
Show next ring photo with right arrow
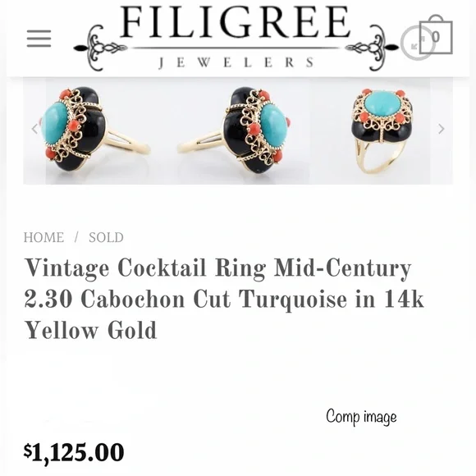pos(441,129)
